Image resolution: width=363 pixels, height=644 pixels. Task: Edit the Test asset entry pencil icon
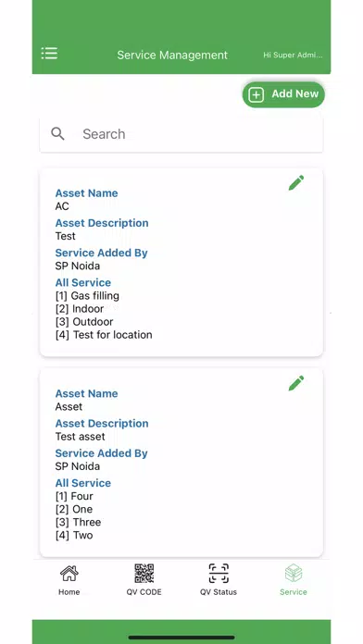pyautogui.click(x=296, y=383)
